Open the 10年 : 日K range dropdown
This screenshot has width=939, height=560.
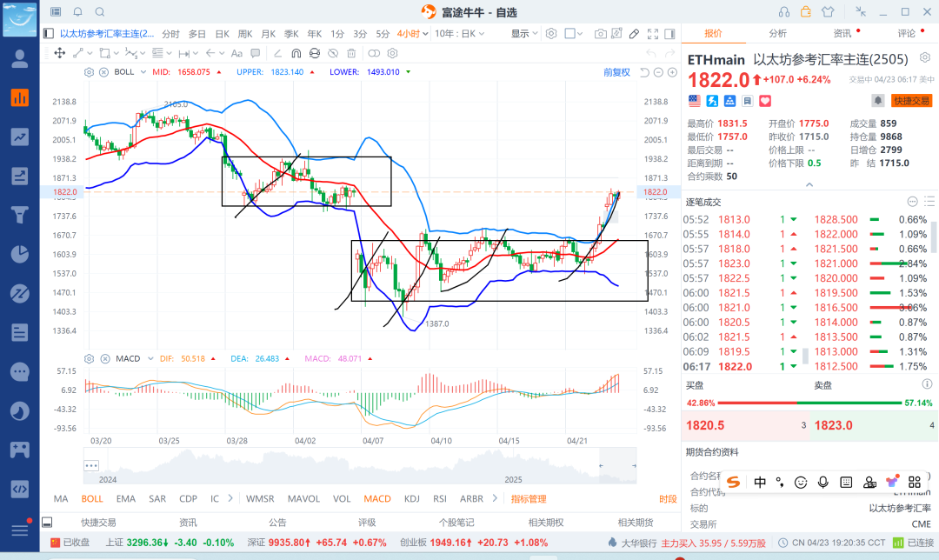point(459,34)
